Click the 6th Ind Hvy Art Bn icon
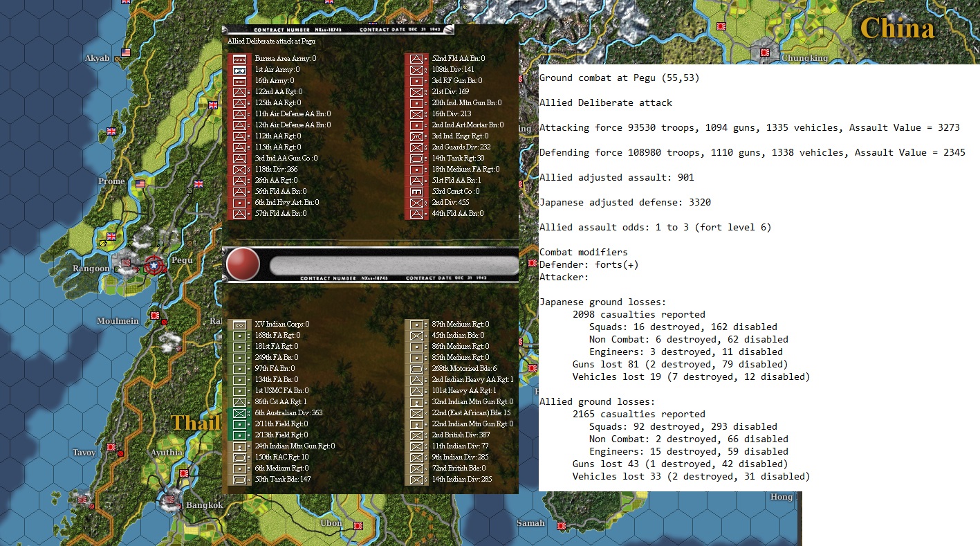Image resolution: width=980 pixels, height=546 pixels. click(x=240, y=203)
